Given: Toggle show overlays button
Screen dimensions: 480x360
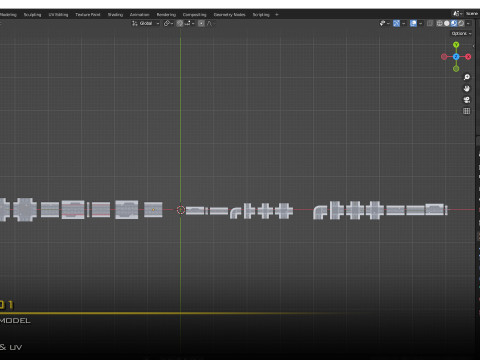Looking at the screenshot, I should pyautogui.click(x=413, y=23).
